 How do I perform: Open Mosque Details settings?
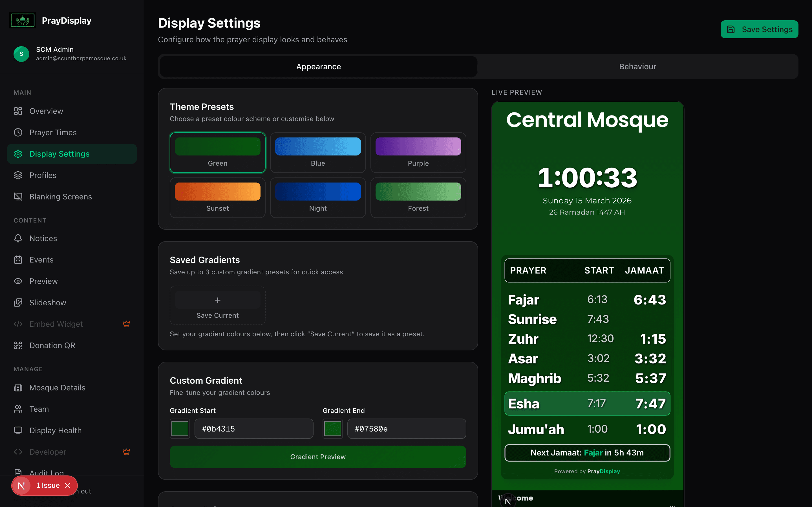(57, 387)
